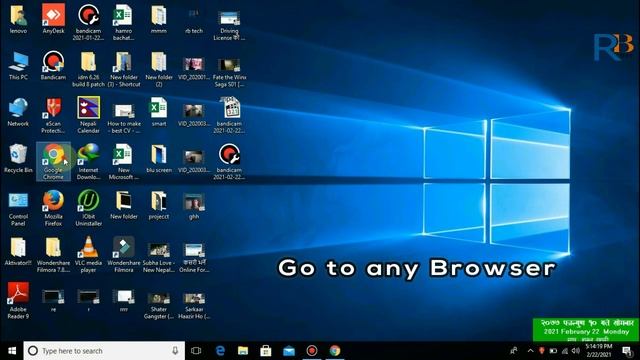The image size is (640, 360).
Task: Open the AnyDesk desktop shortcut
Action: (53, 20)
